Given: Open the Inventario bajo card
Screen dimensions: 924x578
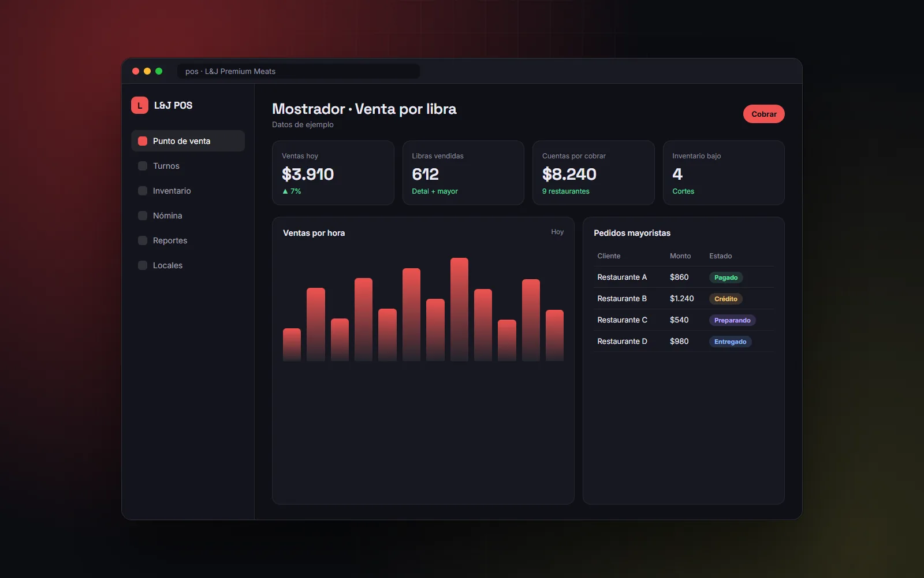Looking at the screenshot, I should [724, 173].
